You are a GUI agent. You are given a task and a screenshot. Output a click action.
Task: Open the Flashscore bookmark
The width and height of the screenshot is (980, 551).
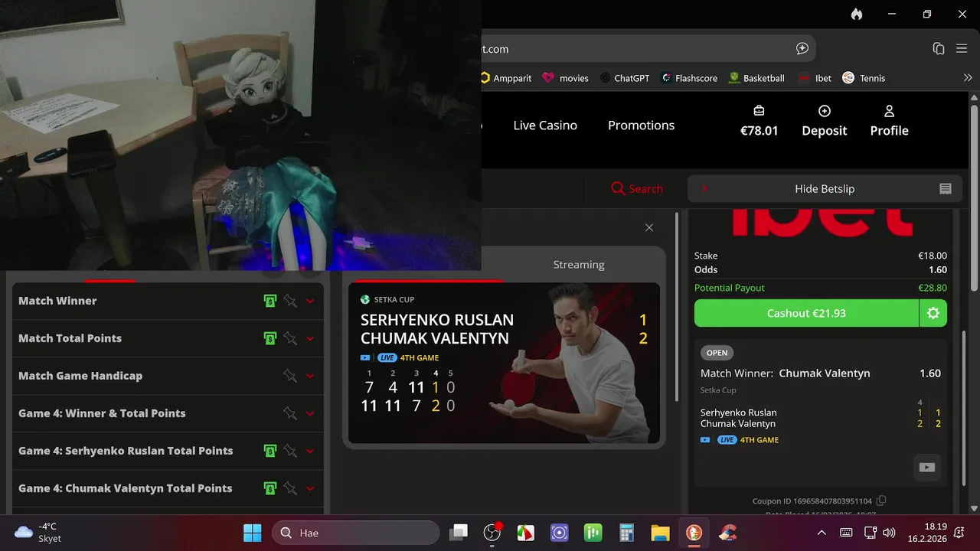point(690,78)
